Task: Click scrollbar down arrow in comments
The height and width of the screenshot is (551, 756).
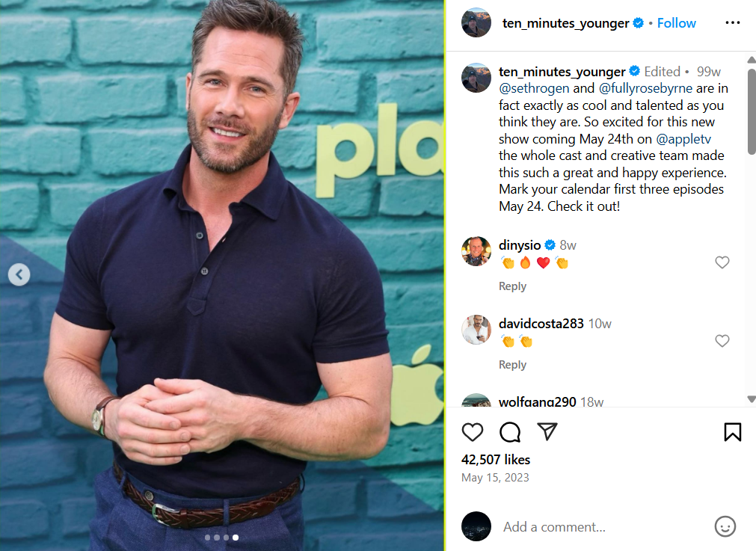Action: click(752, 398)
